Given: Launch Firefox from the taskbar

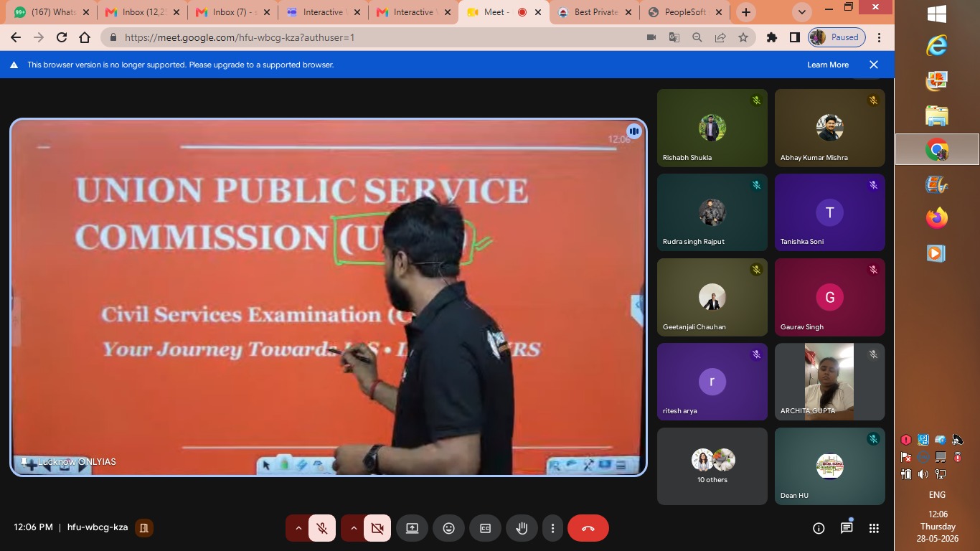Looking at the screenshot, I should [937, 218].
